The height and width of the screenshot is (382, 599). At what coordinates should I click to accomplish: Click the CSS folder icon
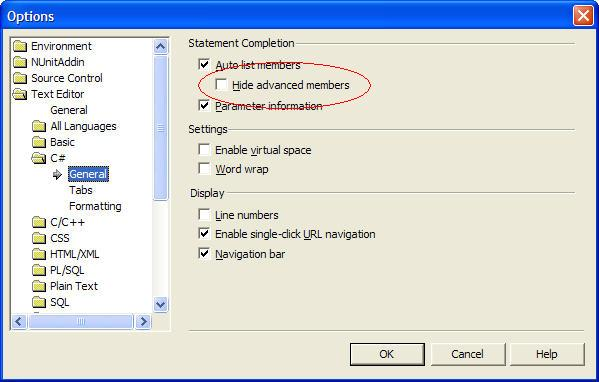[x=39, y=238]
